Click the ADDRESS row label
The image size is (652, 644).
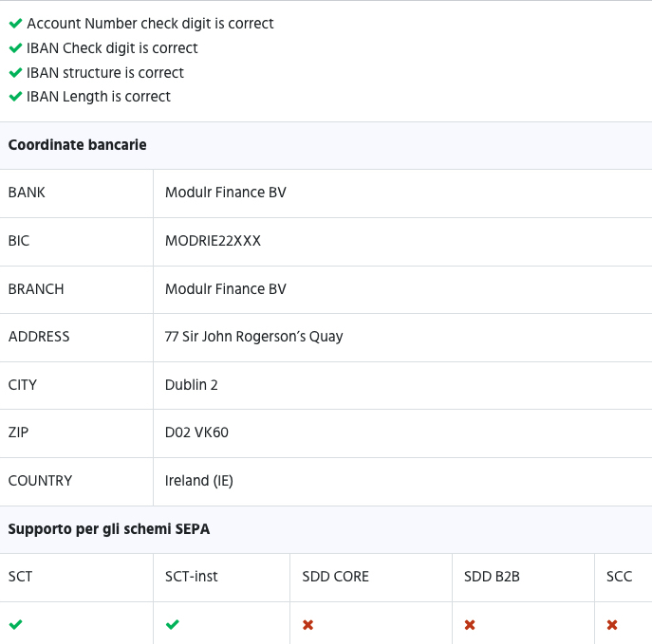[x=39, y=337]
